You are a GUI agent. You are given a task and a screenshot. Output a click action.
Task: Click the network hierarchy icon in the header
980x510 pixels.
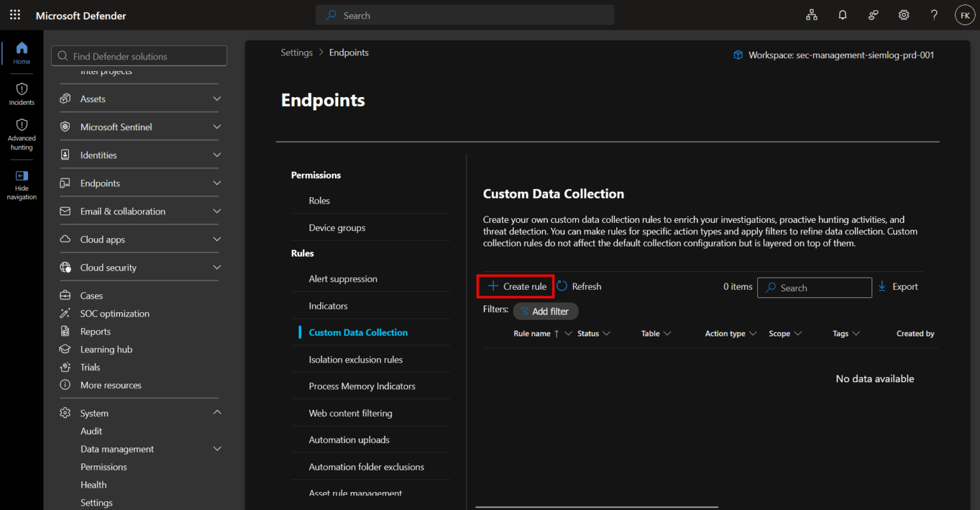[x=812, y=15]
